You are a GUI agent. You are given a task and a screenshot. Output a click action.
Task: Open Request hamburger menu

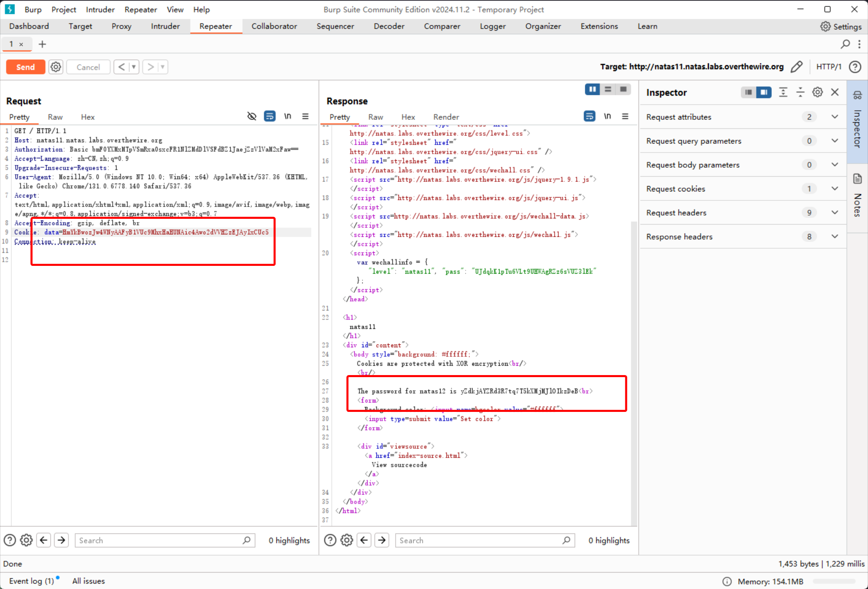click(x=305, y=117)
